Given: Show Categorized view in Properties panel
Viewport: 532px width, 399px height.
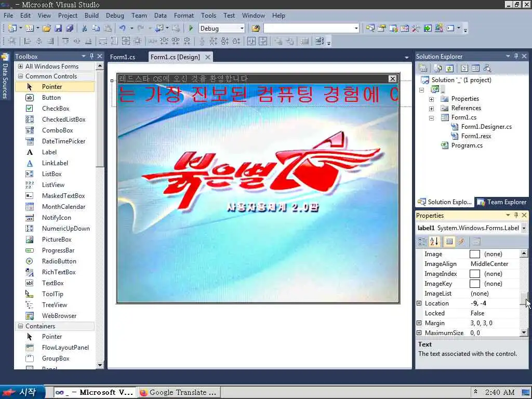Looking at the screenshot, I should coord(422,242).
